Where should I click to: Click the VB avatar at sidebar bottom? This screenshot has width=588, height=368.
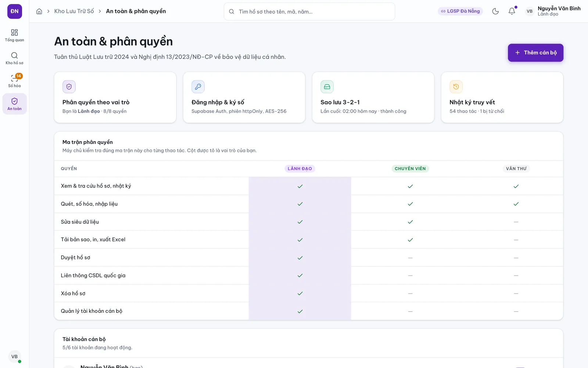(14, 357)
